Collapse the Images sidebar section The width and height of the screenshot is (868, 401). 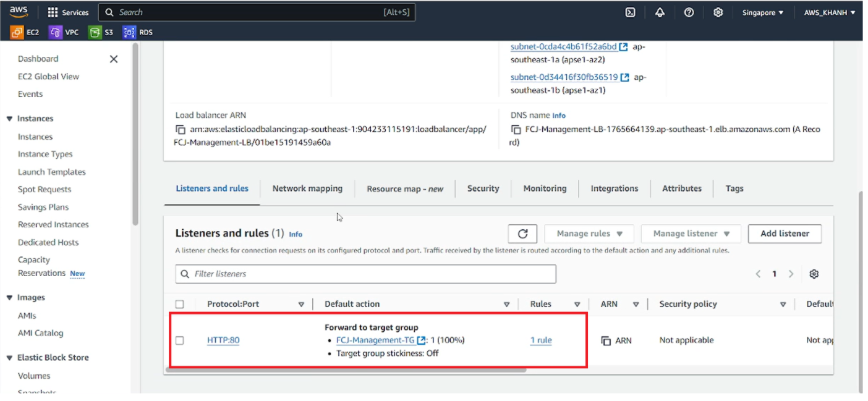[9, 298]
